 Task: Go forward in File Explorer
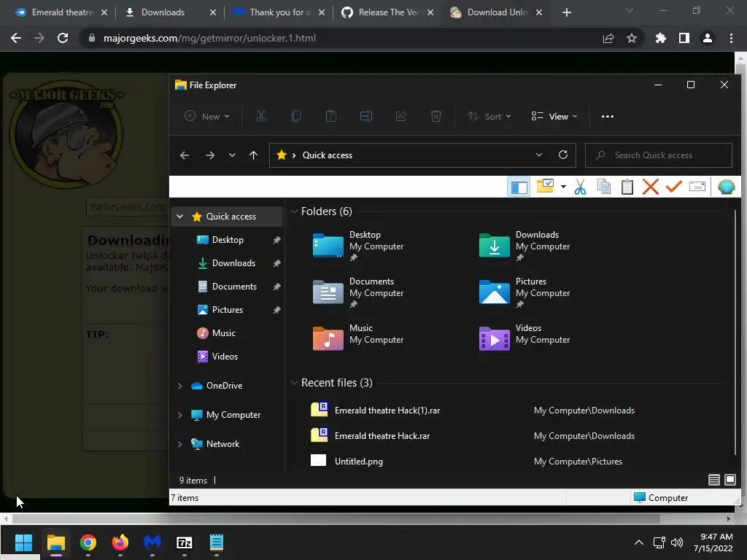pos(209,155)
